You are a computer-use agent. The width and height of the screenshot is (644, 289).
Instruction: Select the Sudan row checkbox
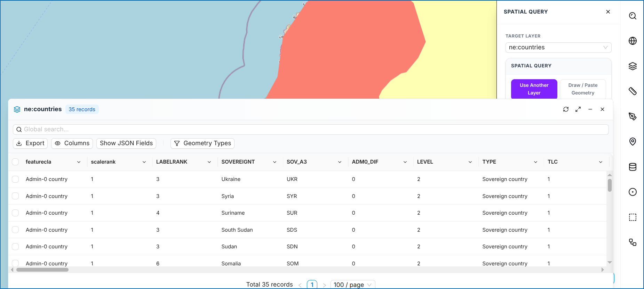(x=15, y=247)
